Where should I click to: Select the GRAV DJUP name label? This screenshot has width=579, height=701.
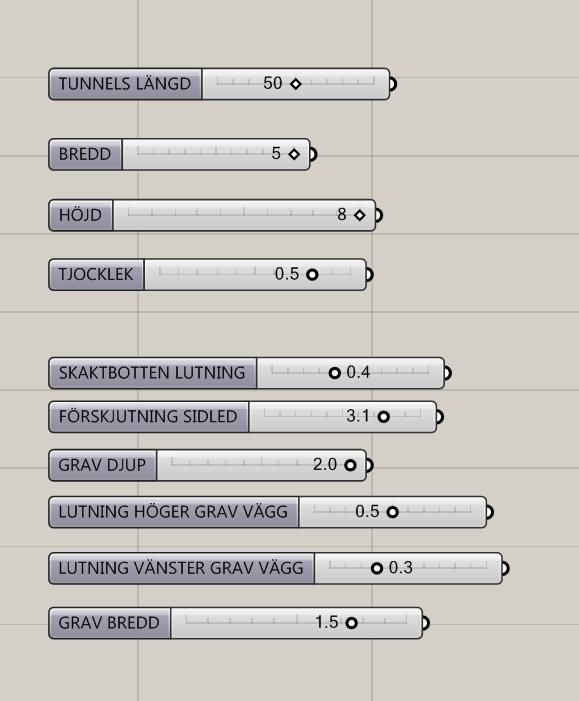102,465
